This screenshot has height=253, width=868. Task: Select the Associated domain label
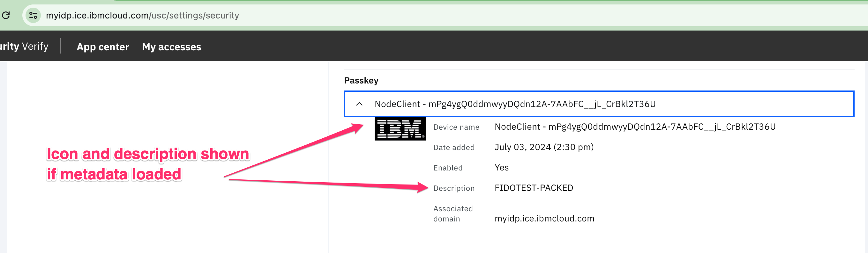coord(453,213)
